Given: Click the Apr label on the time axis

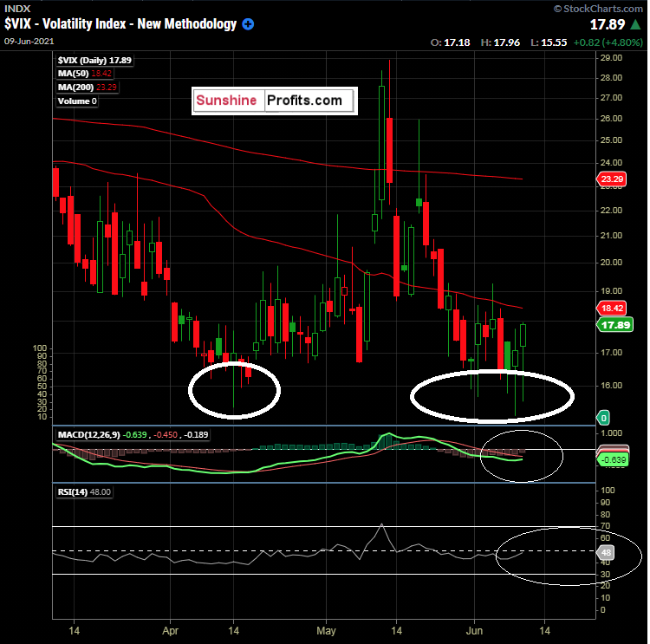Looking at the screenshot, I should 170,631.
